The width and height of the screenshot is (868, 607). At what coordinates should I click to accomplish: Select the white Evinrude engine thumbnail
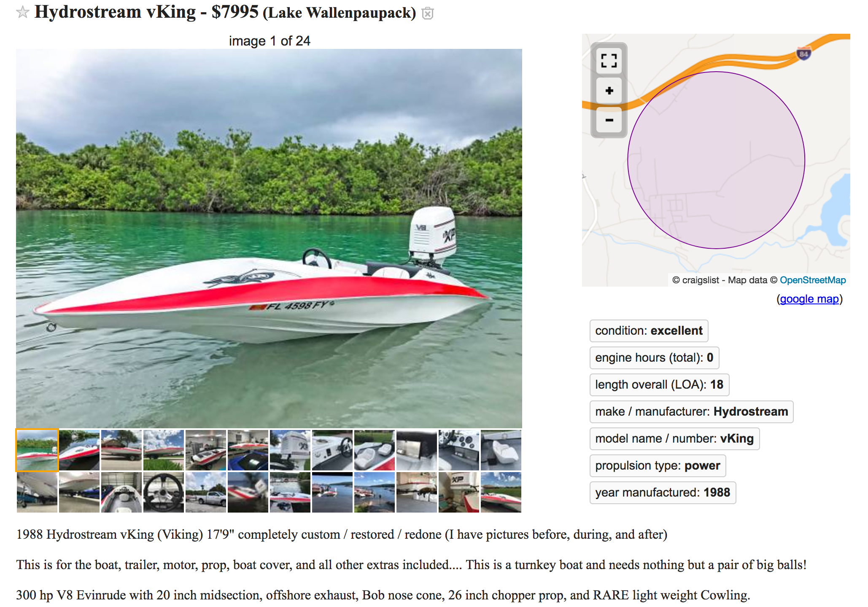290,450
